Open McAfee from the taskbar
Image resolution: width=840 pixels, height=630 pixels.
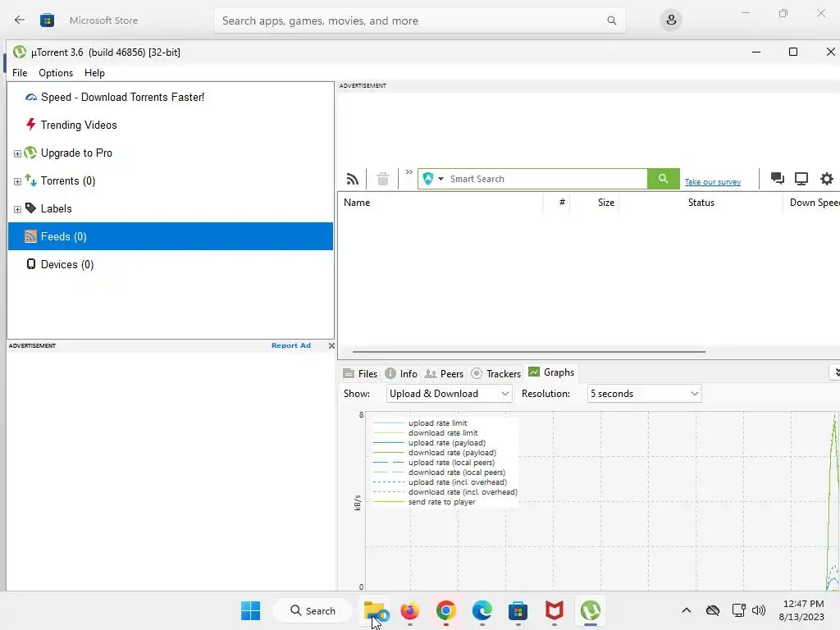coord(554,610)
